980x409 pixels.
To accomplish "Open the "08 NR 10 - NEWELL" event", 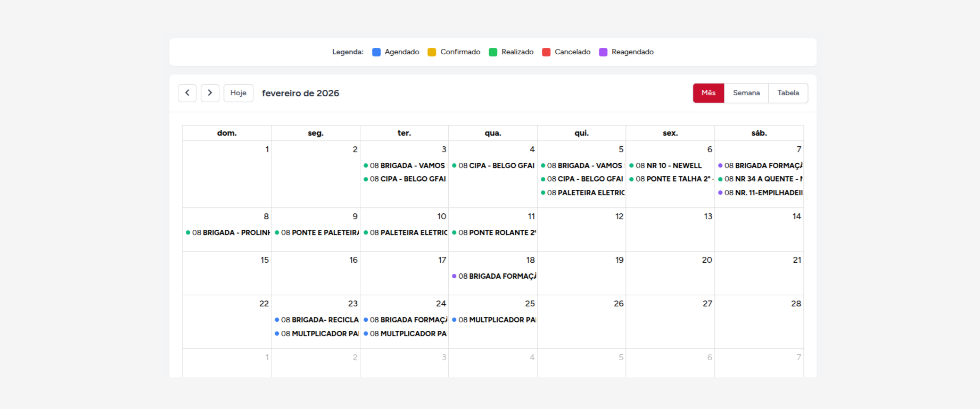I will pos(670,165).
